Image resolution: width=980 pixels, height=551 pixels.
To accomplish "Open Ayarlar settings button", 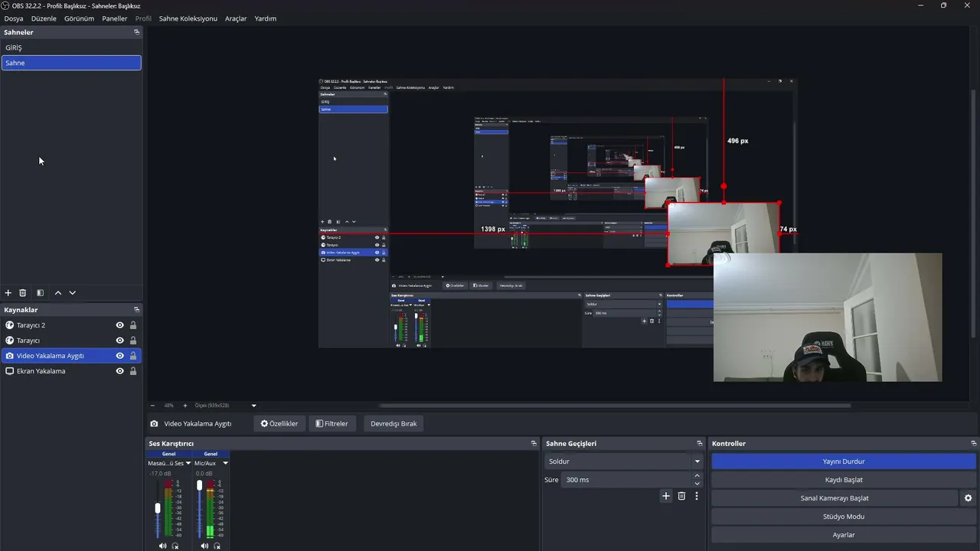I will pyautogui.click(x=844, y=535).
